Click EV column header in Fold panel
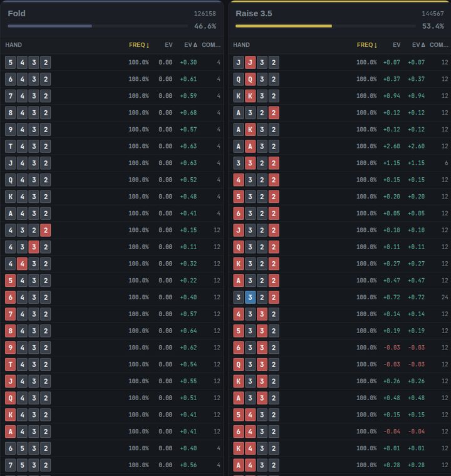This screenshot has height=476, width=451. click(x=168, y=45)
